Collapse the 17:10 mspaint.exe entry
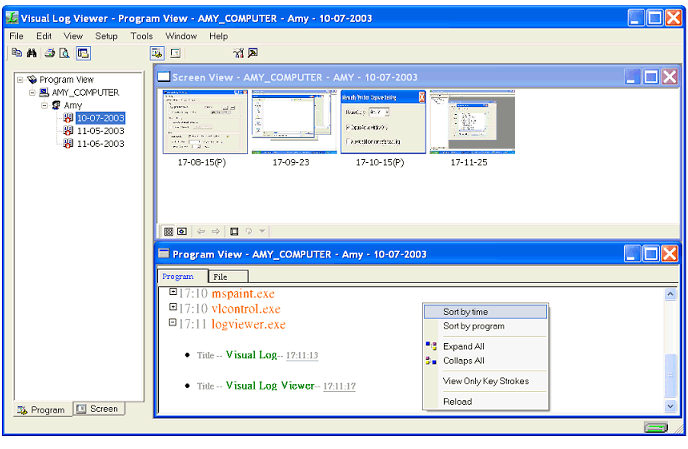This screenshot has width=688, height=449. [x=173, y=291]
